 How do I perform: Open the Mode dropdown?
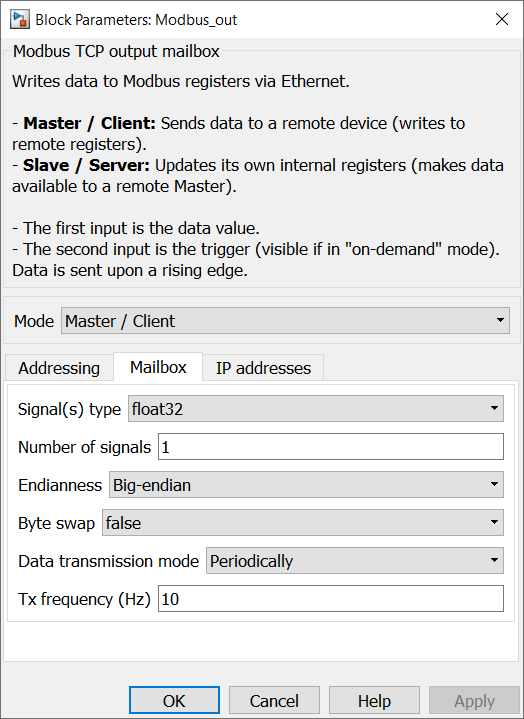(x=285, y=321)
